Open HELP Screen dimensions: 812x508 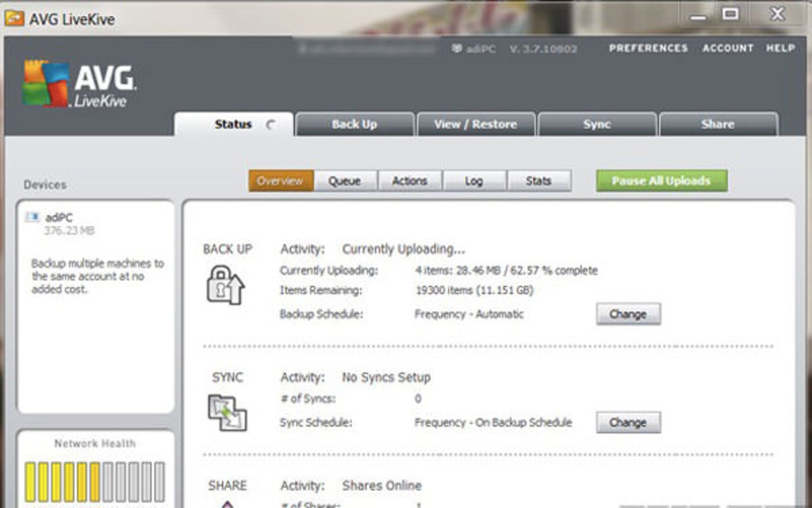[x=780, y=48]
